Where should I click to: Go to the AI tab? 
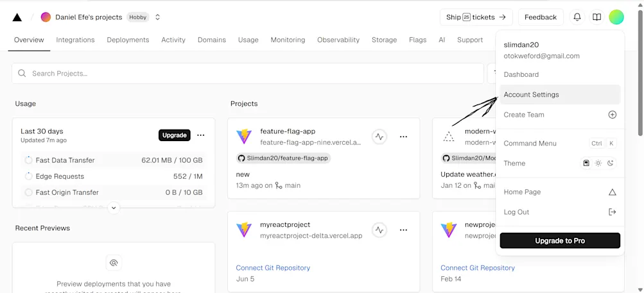pyautogui.click(x=442, y=40)
